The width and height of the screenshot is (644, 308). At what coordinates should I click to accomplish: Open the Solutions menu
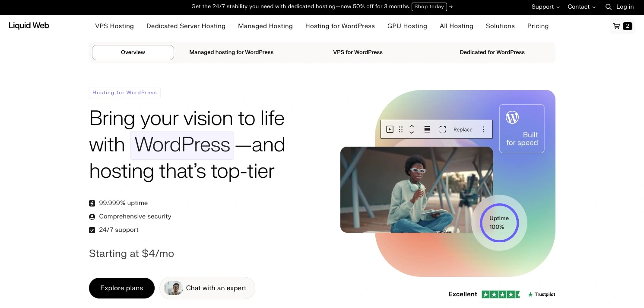click(500, 26)
